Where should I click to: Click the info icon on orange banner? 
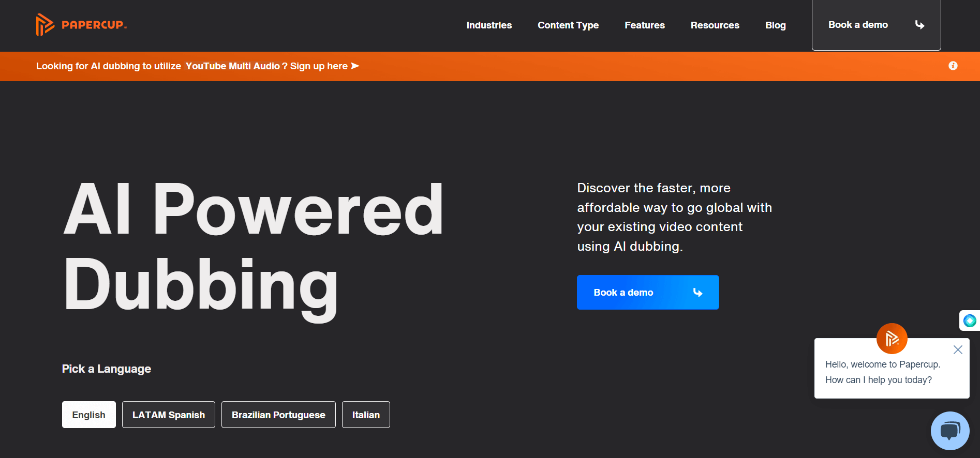(953, 66)
